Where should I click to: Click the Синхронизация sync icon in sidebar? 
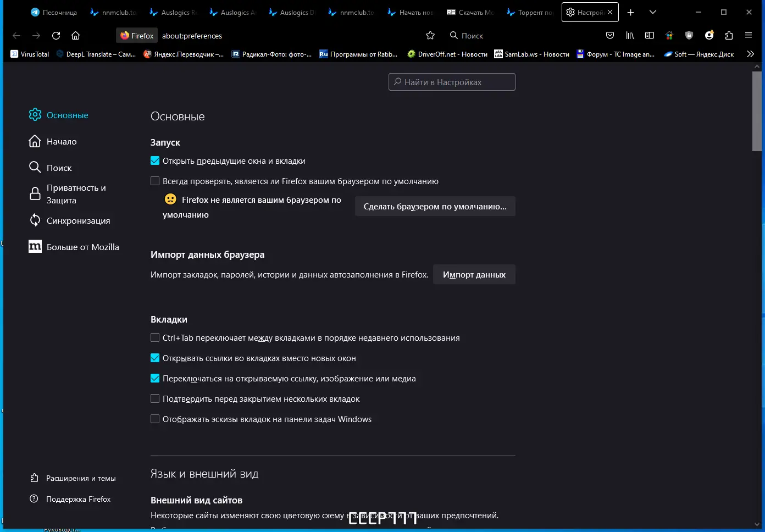point(35,220)
